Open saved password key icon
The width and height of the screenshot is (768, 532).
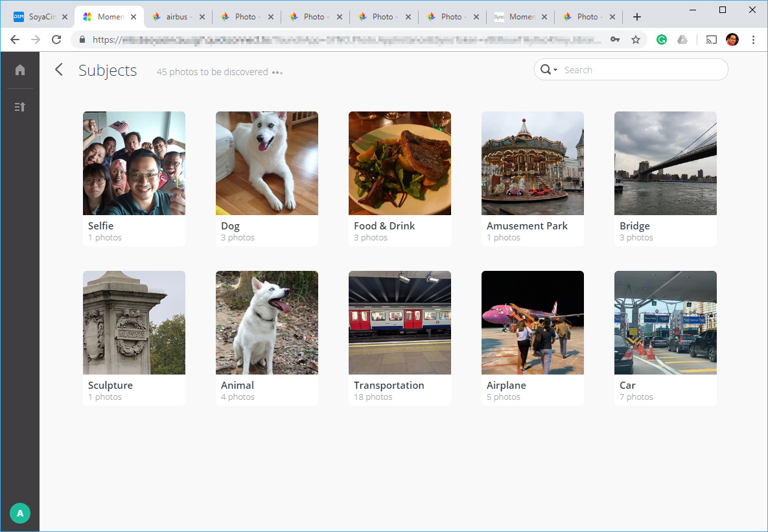point(615,40)
